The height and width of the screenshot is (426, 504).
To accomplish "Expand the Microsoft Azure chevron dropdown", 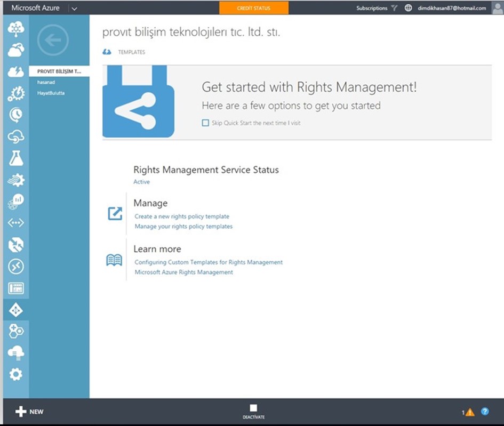I will pos(74,9).
